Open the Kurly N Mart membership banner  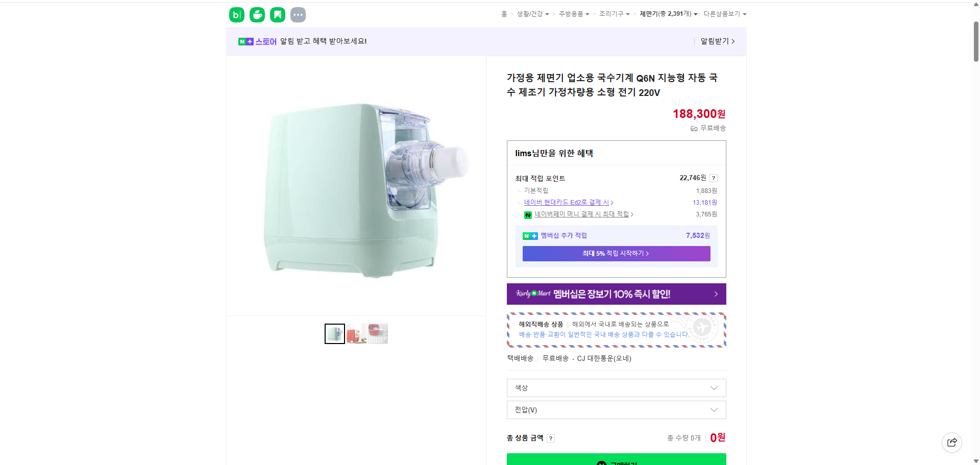[x=616, y=294]
